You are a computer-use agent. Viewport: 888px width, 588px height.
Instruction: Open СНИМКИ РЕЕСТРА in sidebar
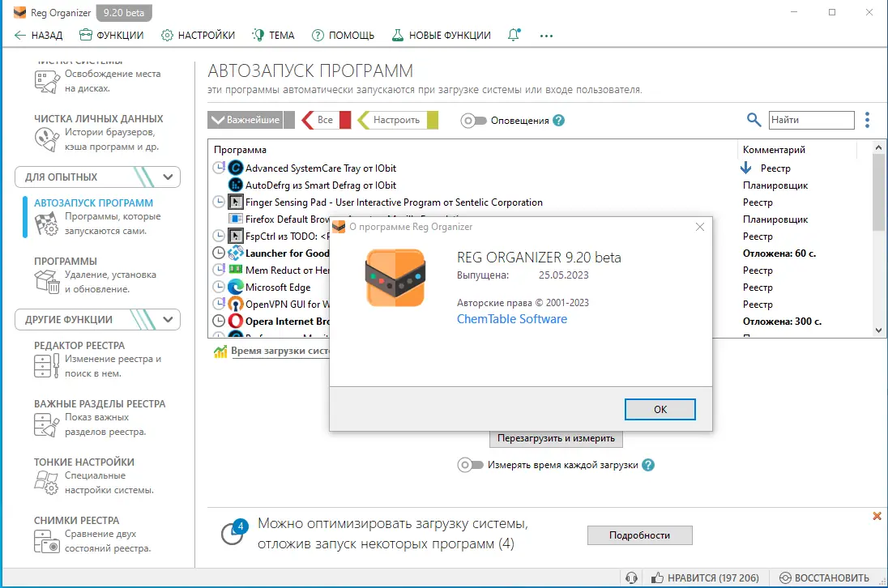tap(76, 521)
